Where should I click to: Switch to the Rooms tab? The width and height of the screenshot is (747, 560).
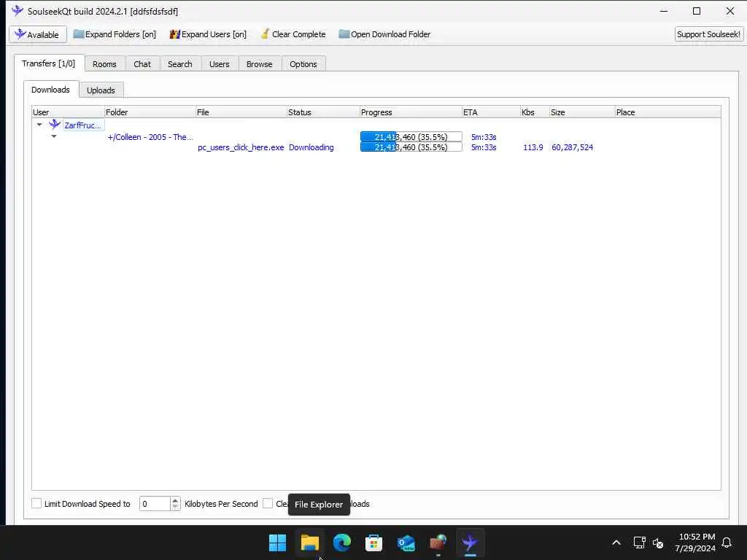pos(104,64)
